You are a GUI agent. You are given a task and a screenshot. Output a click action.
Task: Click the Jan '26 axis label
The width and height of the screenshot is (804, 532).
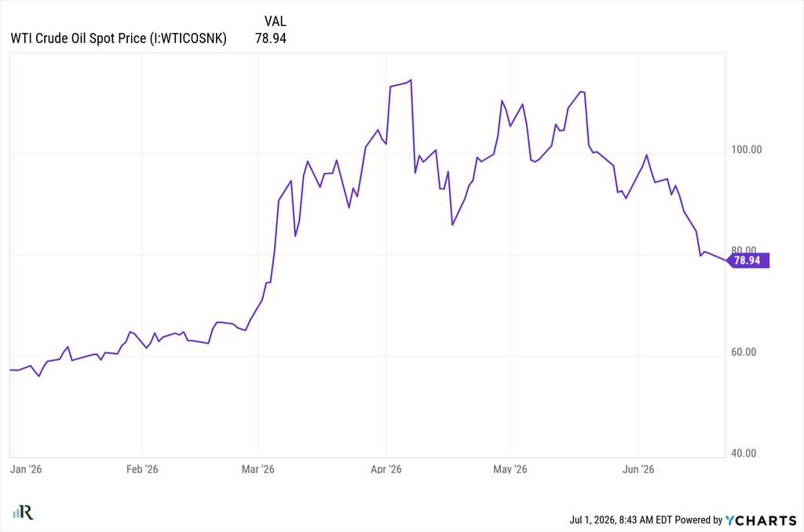pos(26,469)
